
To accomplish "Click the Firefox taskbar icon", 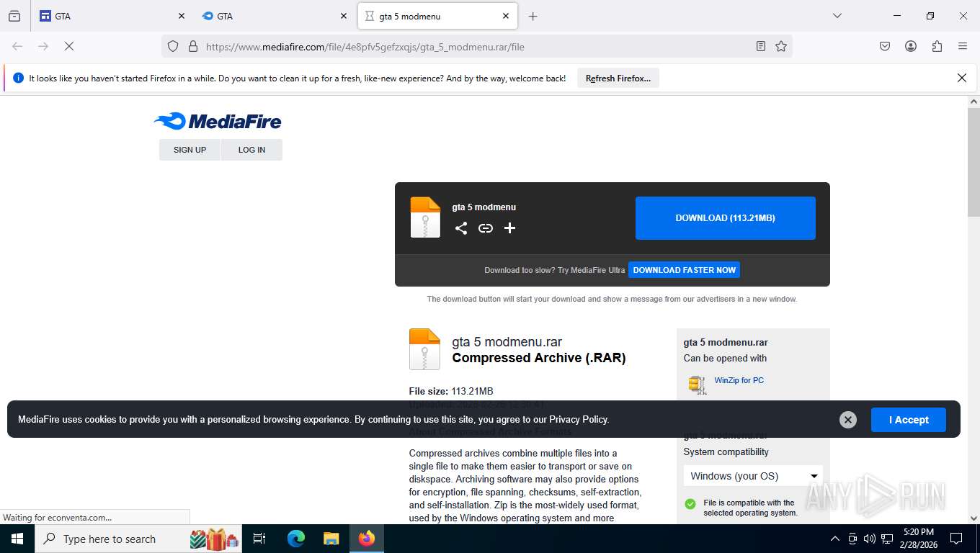I will point(367,539).
